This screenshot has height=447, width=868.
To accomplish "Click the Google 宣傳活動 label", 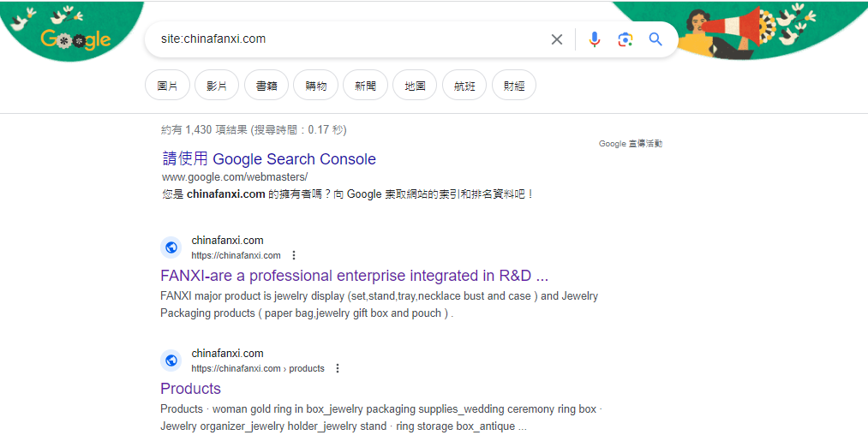I will point(631,144).
